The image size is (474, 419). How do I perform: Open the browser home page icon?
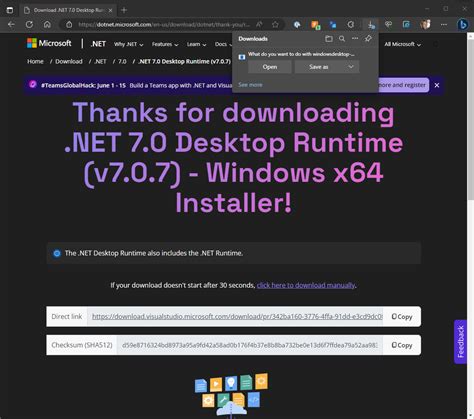click(47, 24)
